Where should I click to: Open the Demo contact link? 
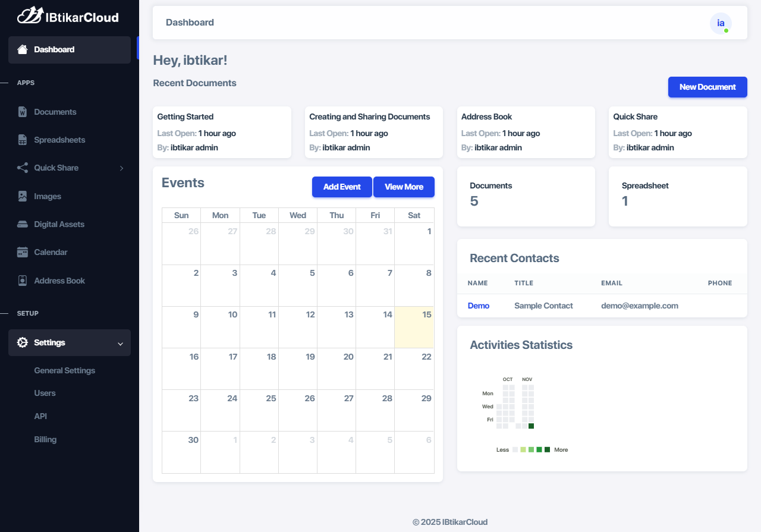479,306
